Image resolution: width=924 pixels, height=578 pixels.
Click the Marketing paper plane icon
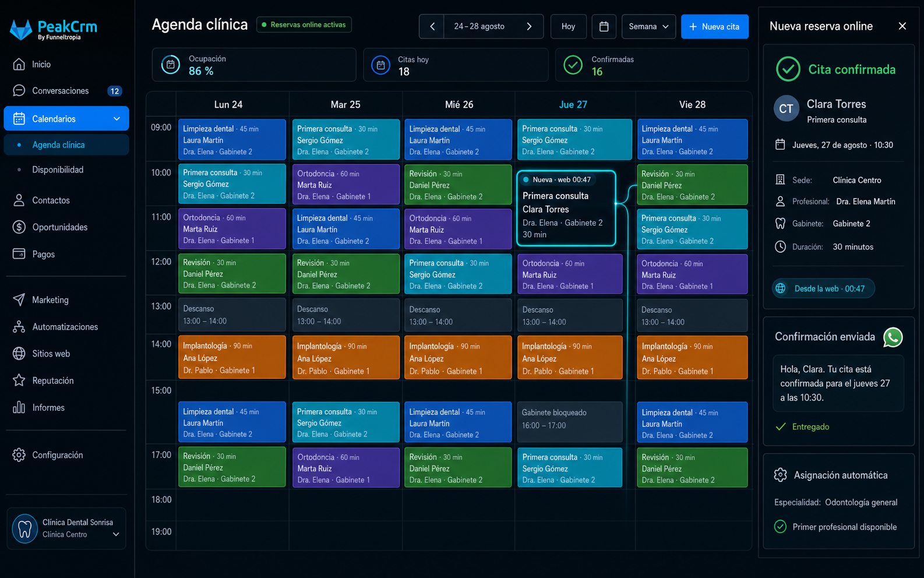coord(19,299)
